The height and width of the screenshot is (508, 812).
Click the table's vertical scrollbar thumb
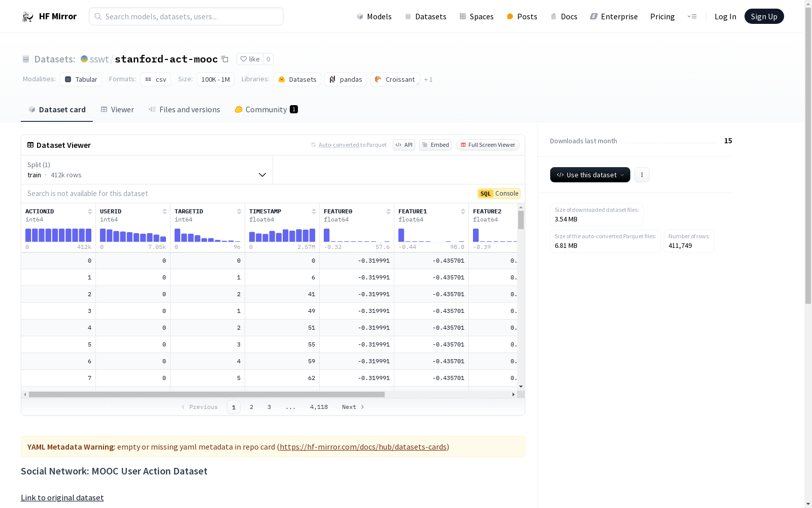pos(521,220)
